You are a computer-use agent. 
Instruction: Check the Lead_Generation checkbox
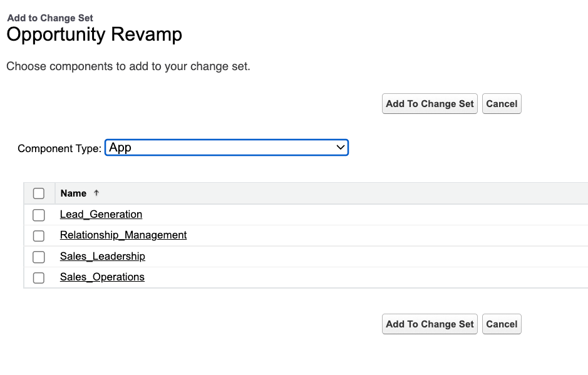[x=38, y=215]
